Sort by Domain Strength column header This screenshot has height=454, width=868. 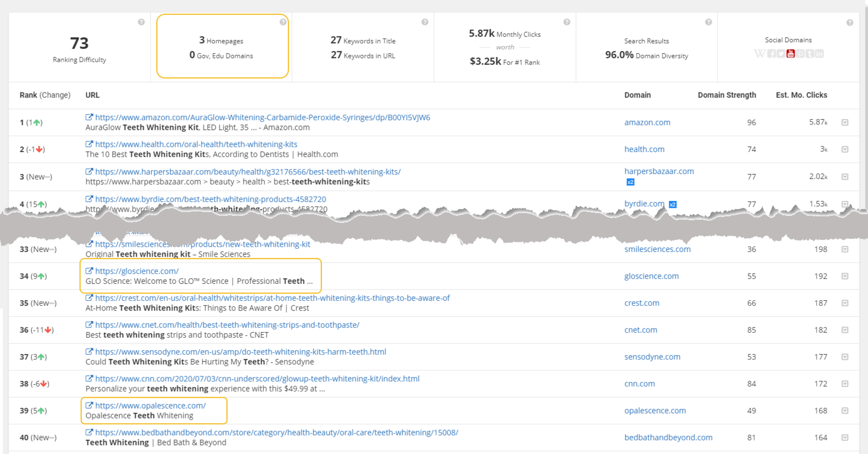click(x=726, y=95)
